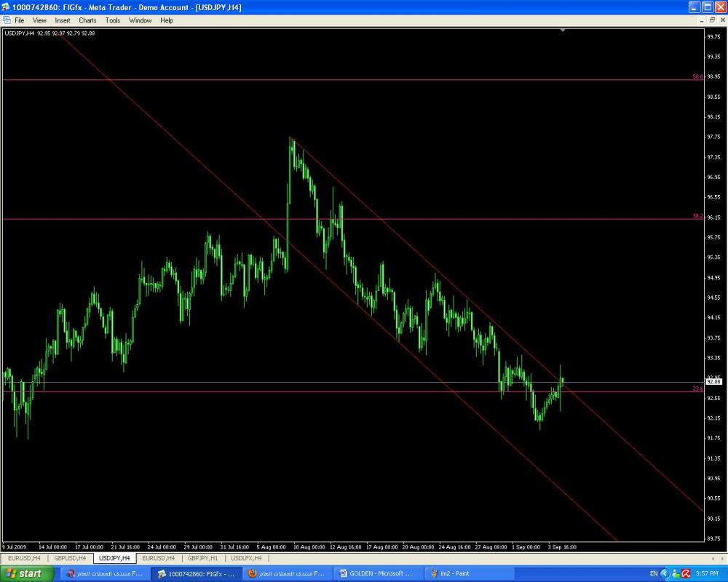Click the 24 Aug 16:00 time axis label
This screenshot has height=582, width=728.
click(454, 547)
